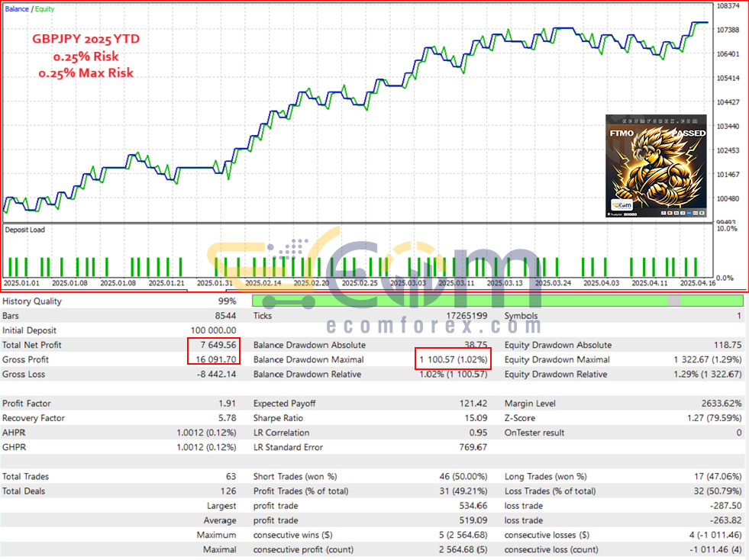This screenshot has height=560, width=749.
Task: Click the Sharpe Ratio value 15.09
Action: (x=476, y=418)
